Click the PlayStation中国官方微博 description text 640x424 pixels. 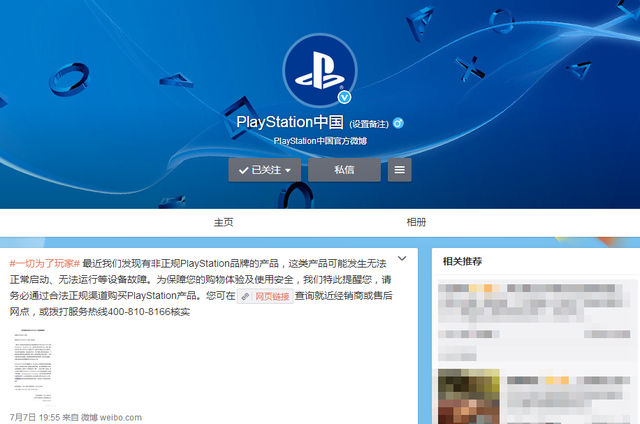pos(320,141)
